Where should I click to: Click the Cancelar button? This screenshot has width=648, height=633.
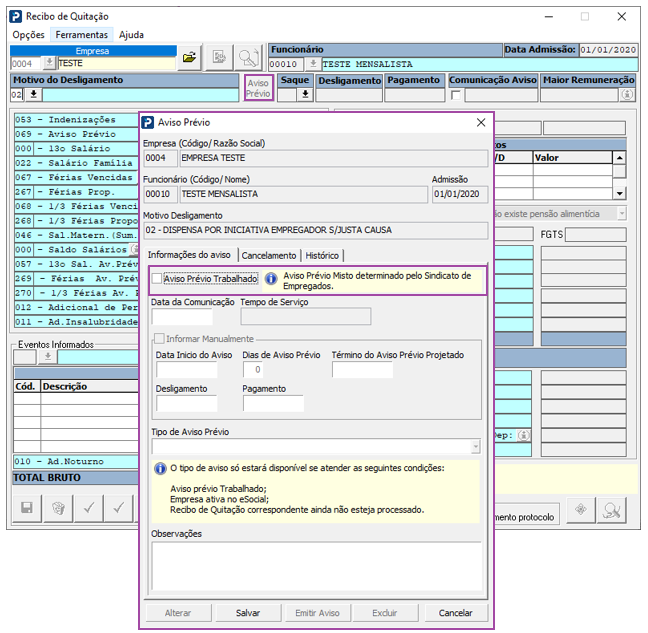tap(455, 613)
